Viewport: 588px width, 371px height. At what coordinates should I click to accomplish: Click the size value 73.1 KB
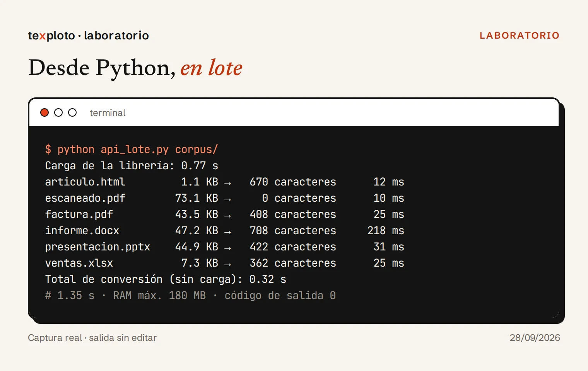pos(197,198)
